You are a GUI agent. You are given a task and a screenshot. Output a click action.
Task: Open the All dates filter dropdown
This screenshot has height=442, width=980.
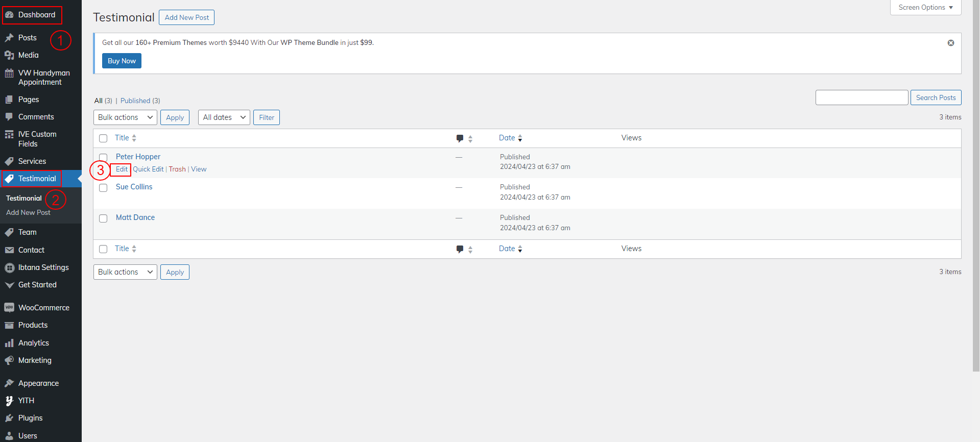(224, 117)
